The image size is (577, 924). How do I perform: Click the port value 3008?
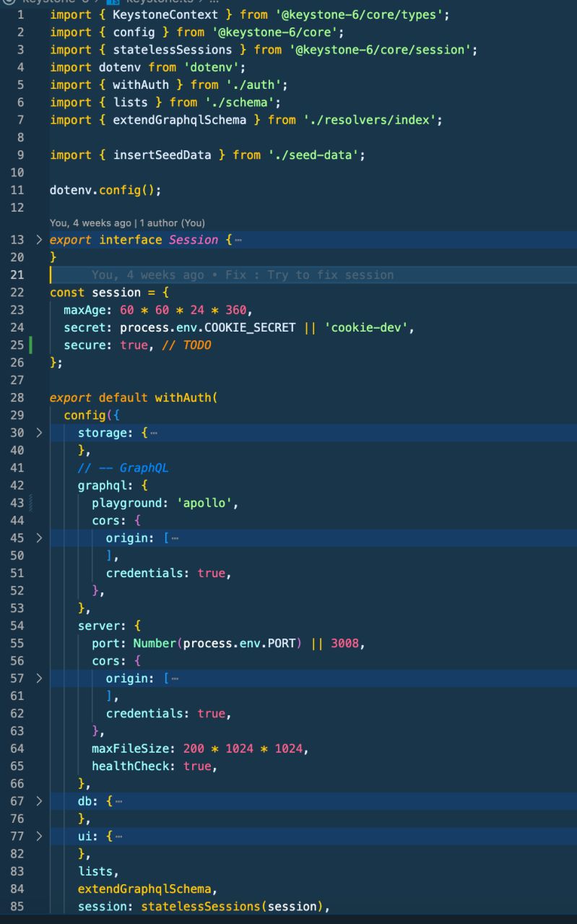coord(344,643)
